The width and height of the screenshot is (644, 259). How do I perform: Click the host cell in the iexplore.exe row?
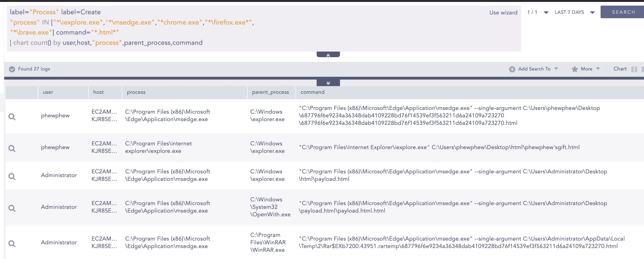[104, 147]
